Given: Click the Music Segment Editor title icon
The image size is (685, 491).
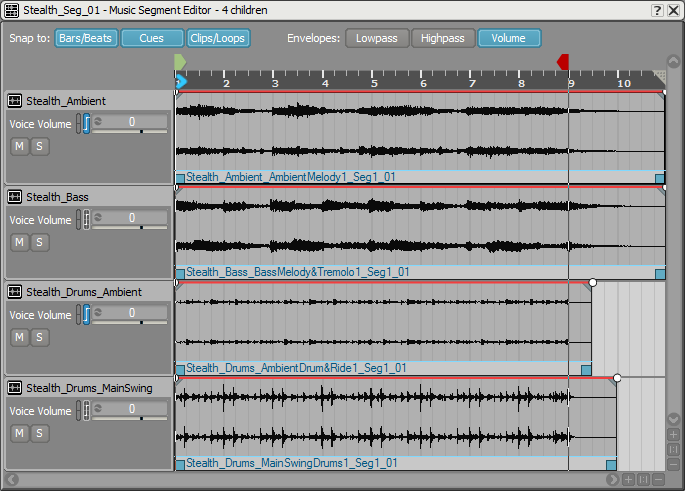Looking at the screenshot, I should (11, 10).
